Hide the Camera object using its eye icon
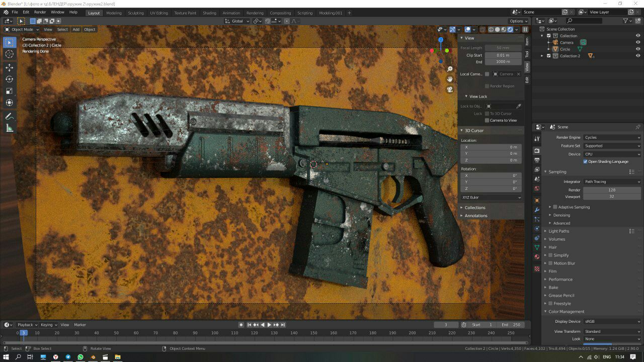Image resolution: width=644 pixels, height=362 pixels. point(638,42)
